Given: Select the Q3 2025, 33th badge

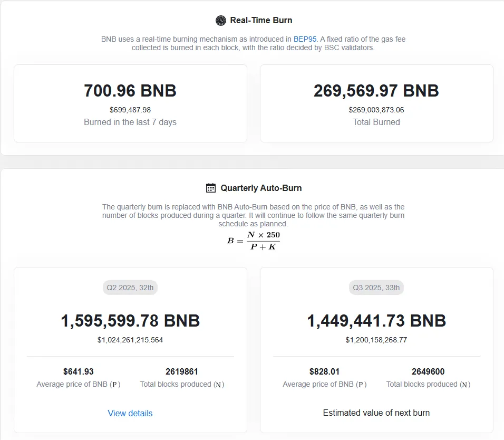Looking at the screenshot, I should [x=376, y=288].
